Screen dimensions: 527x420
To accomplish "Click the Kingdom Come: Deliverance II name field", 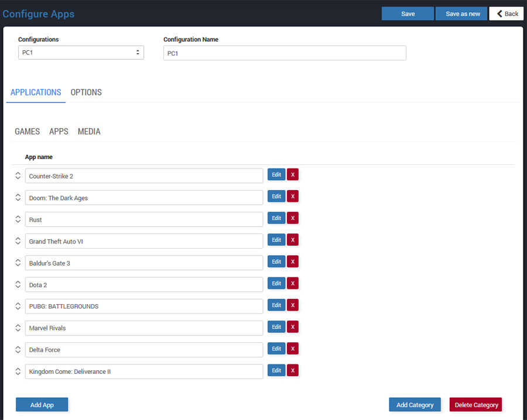I will click(x=144, y=371).
